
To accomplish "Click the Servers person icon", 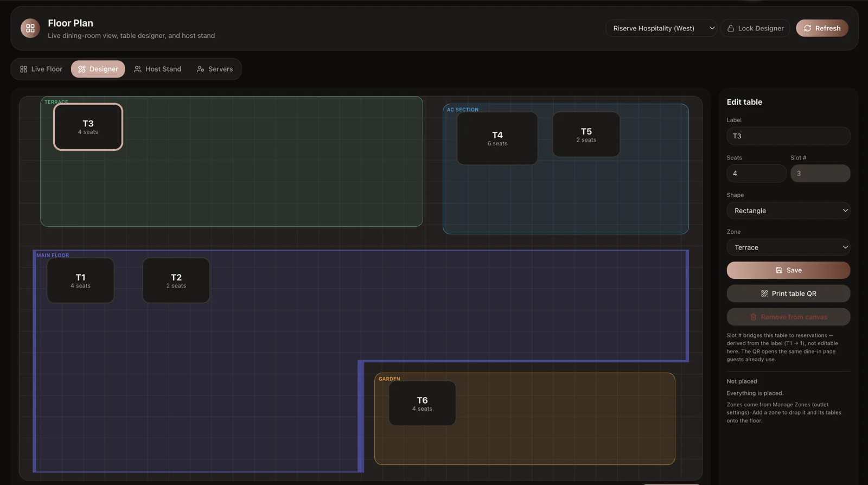I will (201, 69).
